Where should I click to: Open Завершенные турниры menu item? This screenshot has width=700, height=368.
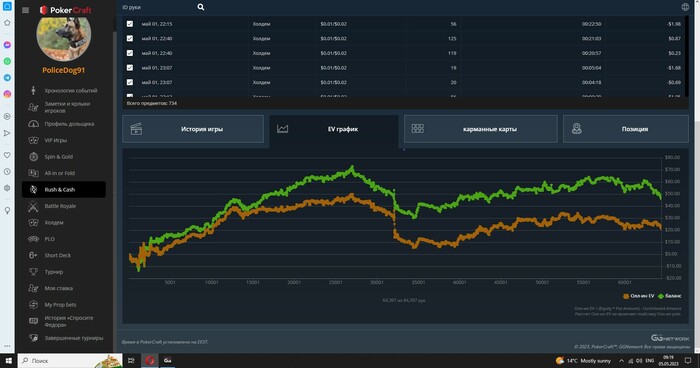(64, 338)
